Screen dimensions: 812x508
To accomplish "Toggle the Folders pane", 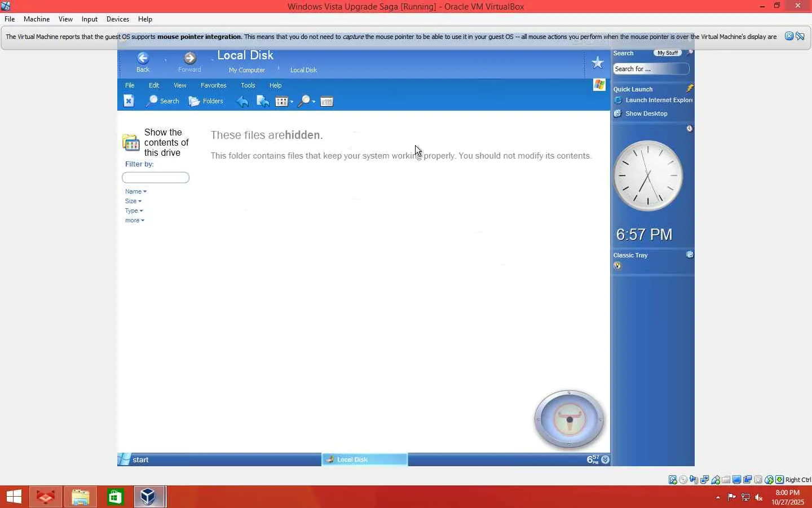I will coord(206,101).
